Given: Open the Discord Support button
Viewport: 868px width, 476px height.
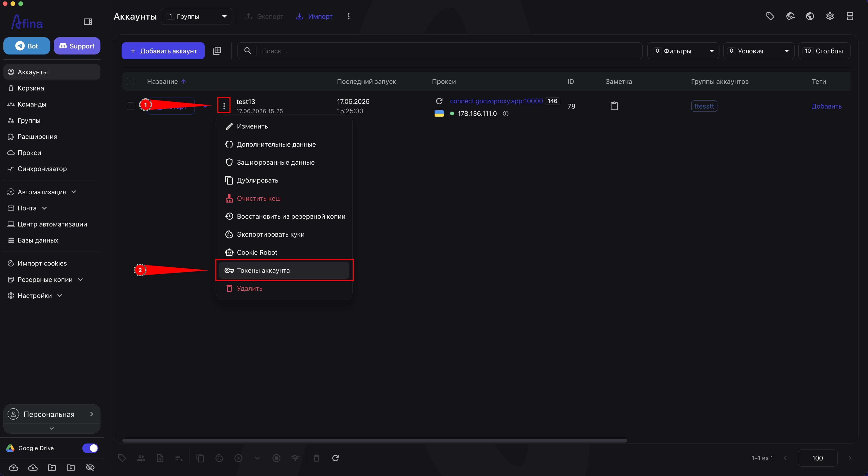Looking at the screenshot, I should [77, 46].
